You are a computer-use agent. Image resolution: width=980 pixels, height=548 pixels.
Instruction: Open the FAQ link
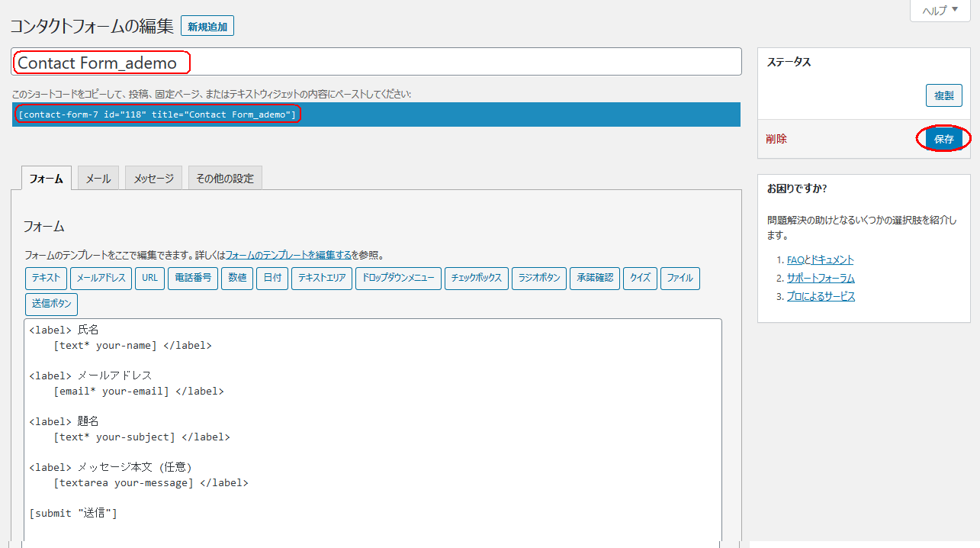[795, 259]
